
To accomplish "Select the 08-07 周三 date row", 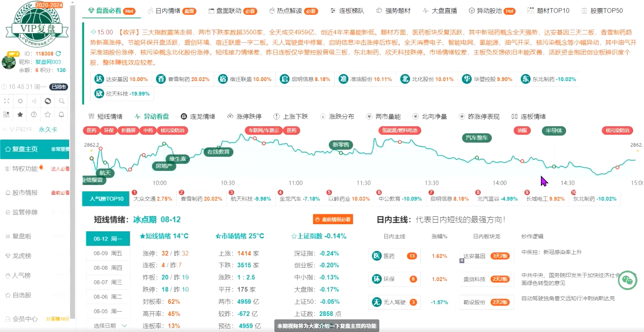I will (x=108, y=282).
